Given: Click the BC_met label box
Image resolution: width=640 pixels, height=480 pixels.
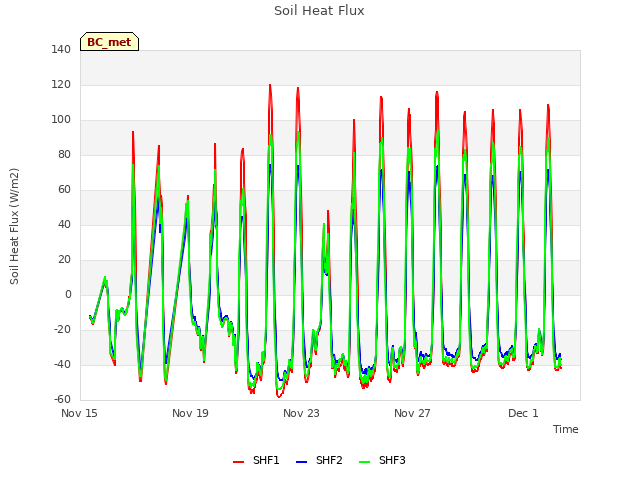Looking at the screenshot, I should pos(109,42).
